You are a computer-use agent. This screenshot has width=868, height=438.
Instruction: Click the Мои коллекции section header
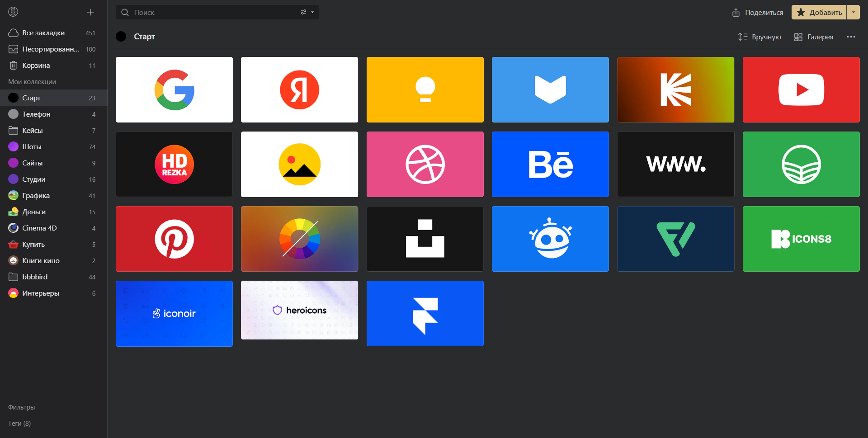[32, 81]
